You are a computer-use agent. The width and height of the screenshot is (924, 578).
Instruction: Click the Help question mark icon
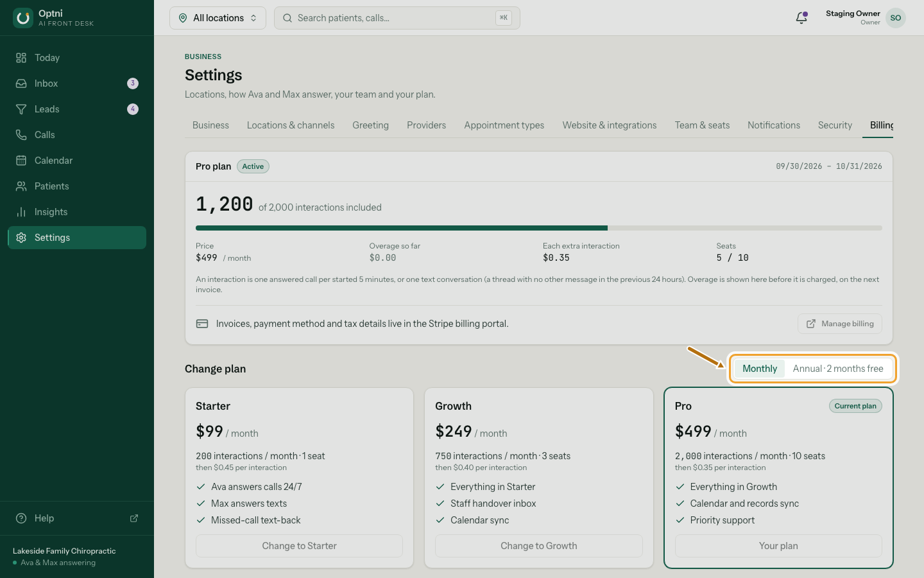21,518
